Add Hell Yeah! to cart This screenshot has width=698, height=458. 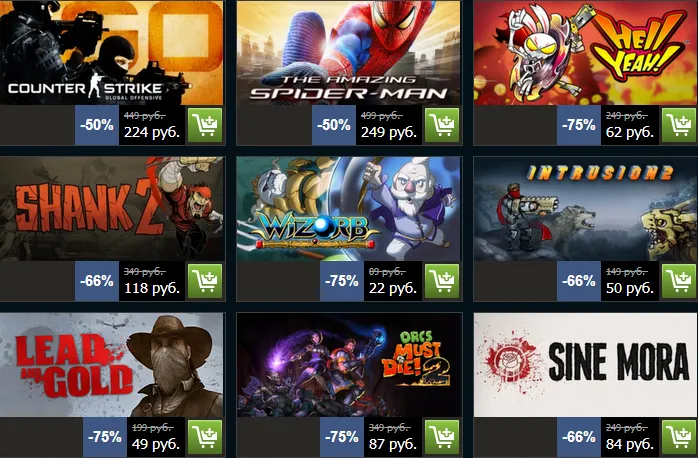point(679,125)
